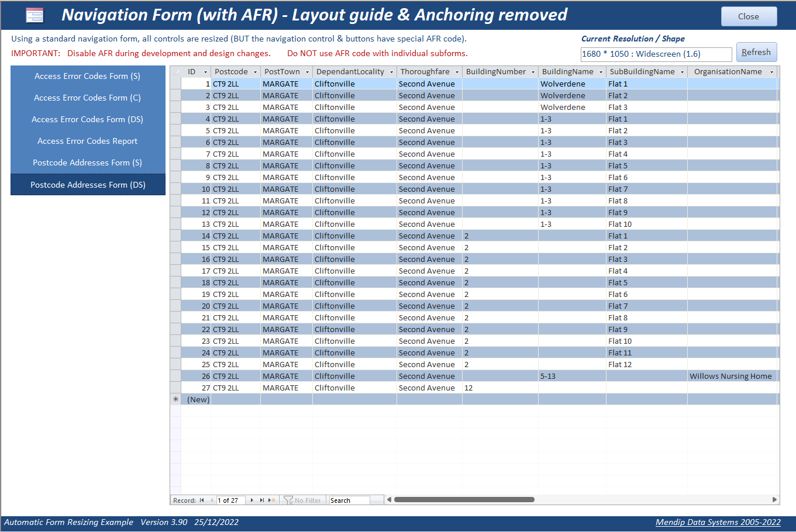Open the Postcode column filter dropdown

255,72
